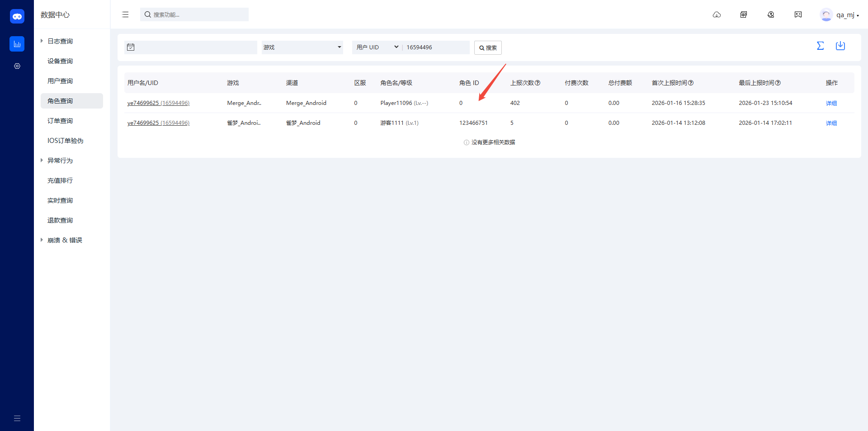Open the 游戏 dropdown filter
Viewport: 868px width, 431px height.
click(302, 47)
